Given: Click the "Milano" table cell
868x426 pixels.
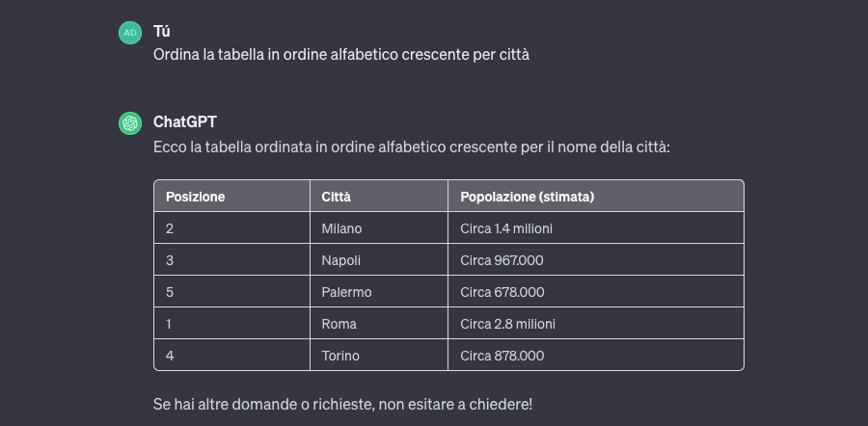Looking at the screenshot, I should [341, 228].
